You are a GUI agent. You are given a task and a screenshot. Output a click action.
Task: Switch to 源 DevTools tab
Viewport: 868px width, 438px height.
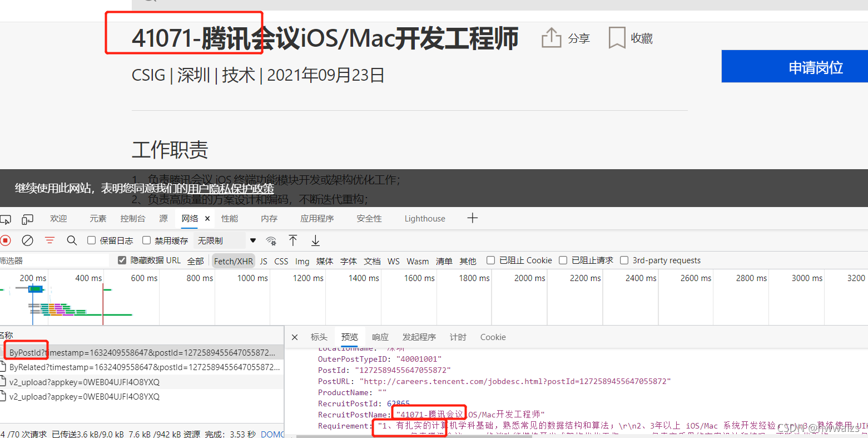pyautogui.click(x=163, y=219)
